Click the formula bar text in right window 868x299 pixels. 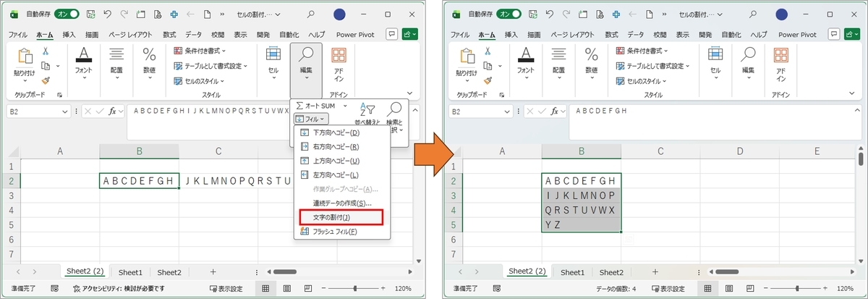point(601,111)
